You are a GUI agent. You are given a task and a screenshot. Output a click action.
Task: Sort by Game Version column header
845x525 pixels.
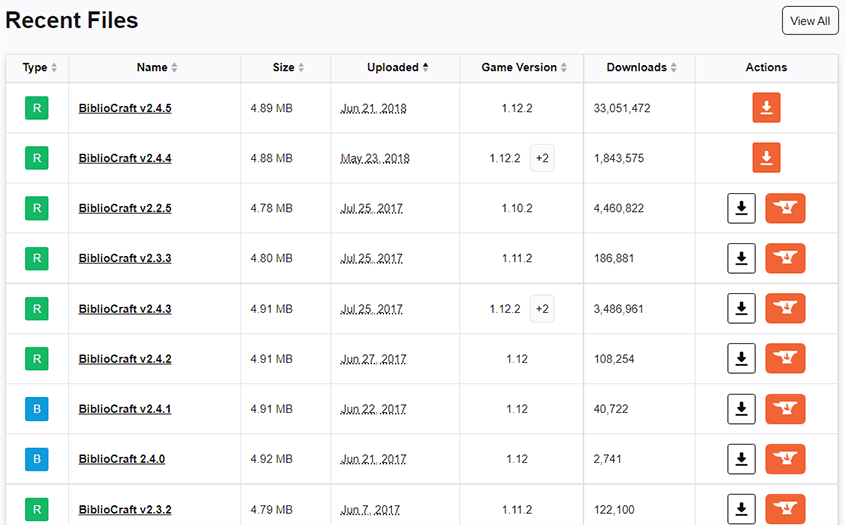coord(524,68)
